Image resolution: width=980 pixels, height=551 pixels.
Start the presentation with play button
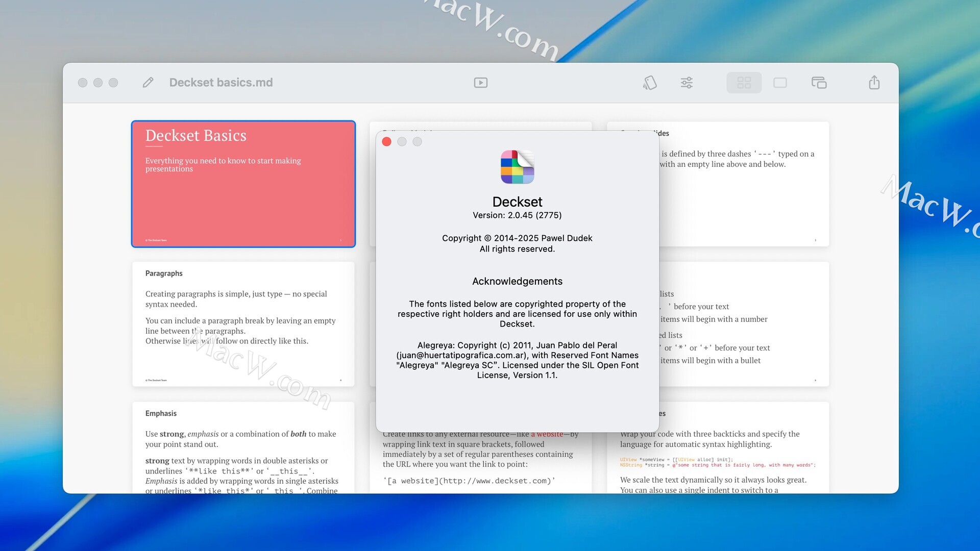pyautogui.click(x=480, y=83)
